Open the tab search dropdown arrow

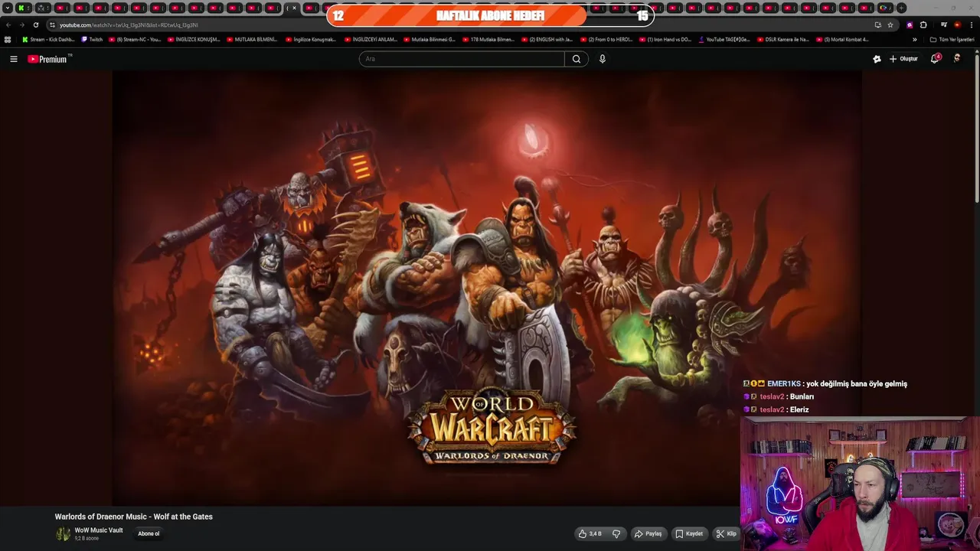pyautogui.click(x=8, y=8)
